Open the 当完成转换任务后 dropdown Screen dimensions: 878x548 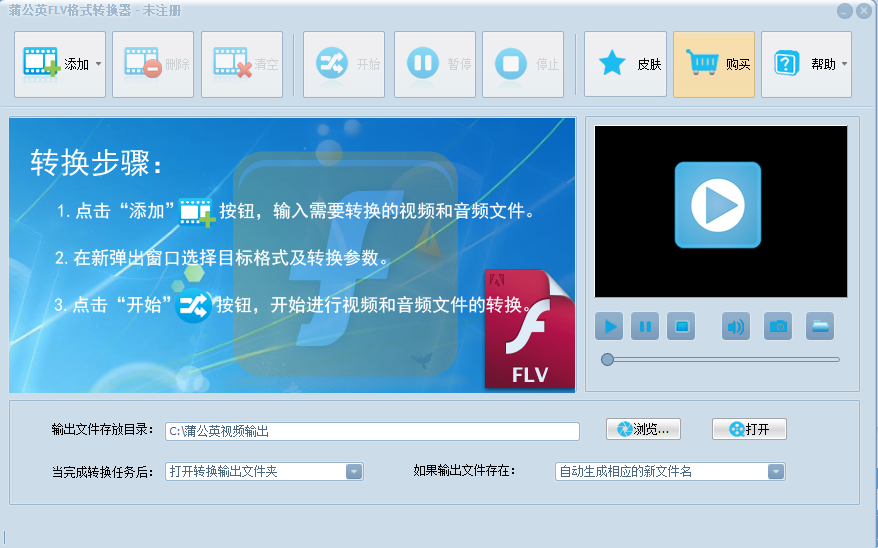coord(264,471)
